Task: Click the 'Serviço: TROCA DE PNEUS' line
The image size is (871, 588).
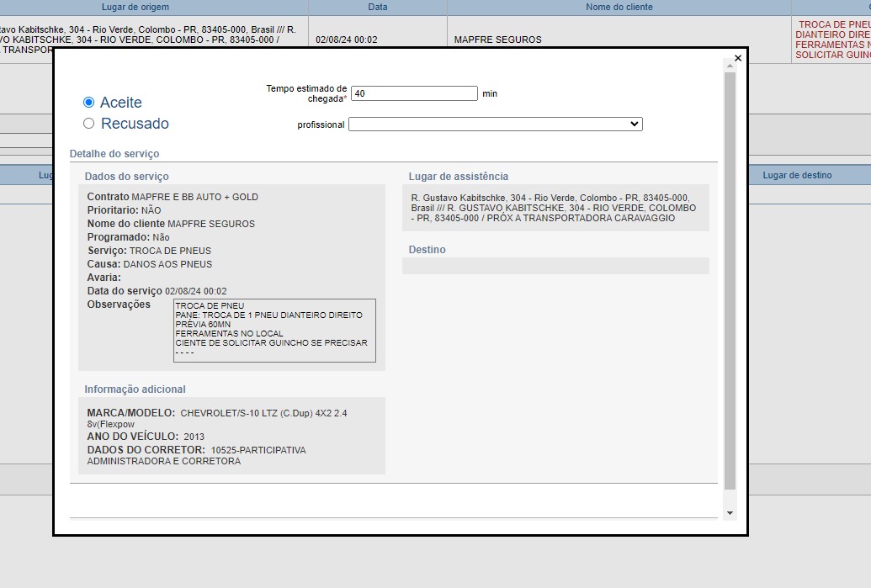Action: (x=149, y=251)
